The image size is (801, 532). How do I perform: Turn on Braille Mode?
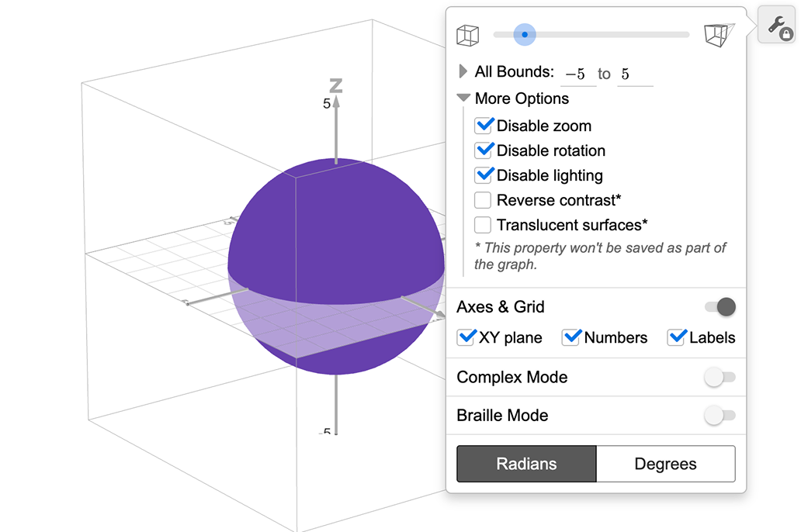pos(720,416)
